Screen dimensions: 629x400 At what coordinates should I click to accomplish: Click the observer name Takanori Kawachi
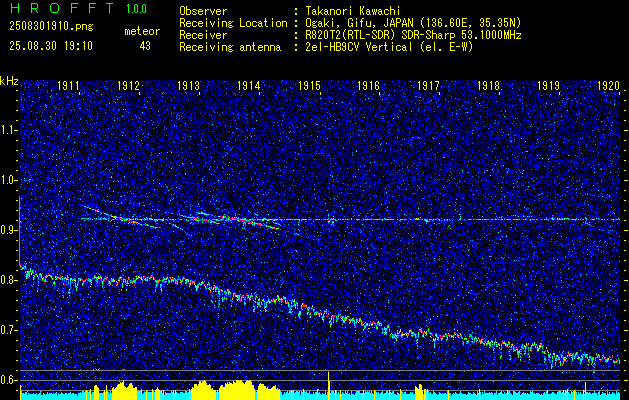(x=353, y=11)
